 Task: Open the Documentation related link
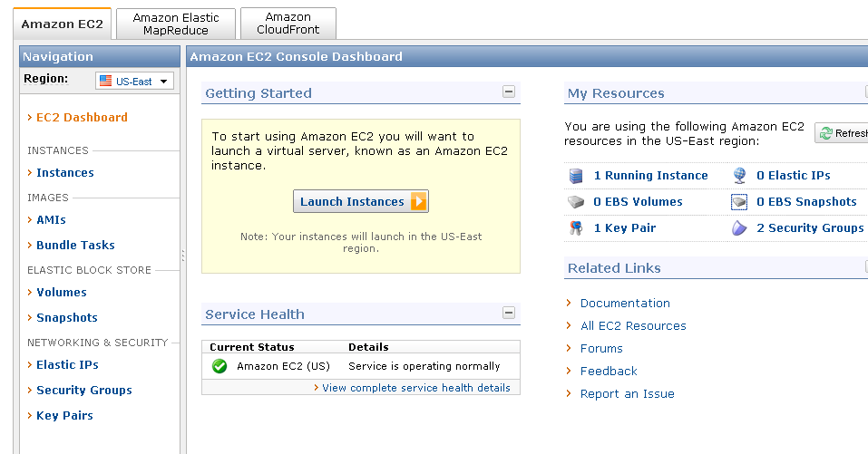[x=625, y=304]
